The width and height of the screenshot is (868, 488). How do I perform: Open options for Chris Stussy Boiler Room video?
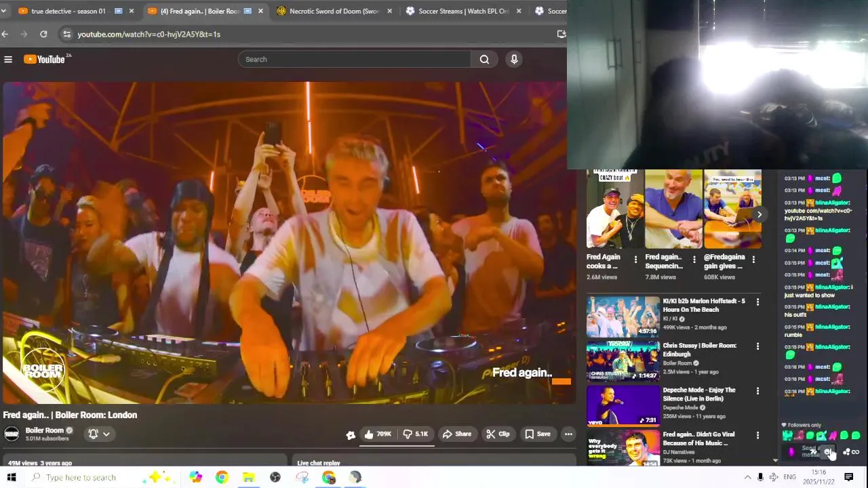[x=757, y=346]
